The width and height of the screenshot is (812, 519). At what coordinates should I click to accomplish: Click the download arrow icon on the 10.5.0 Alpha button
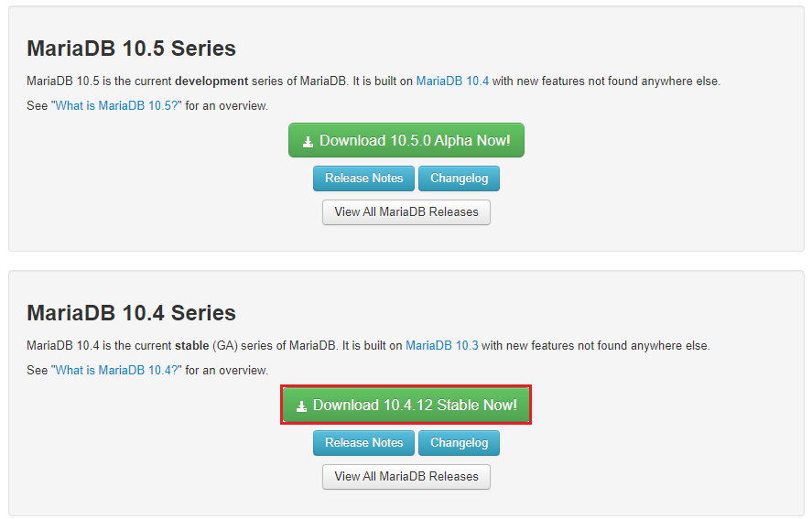click(x=309, y=142)
